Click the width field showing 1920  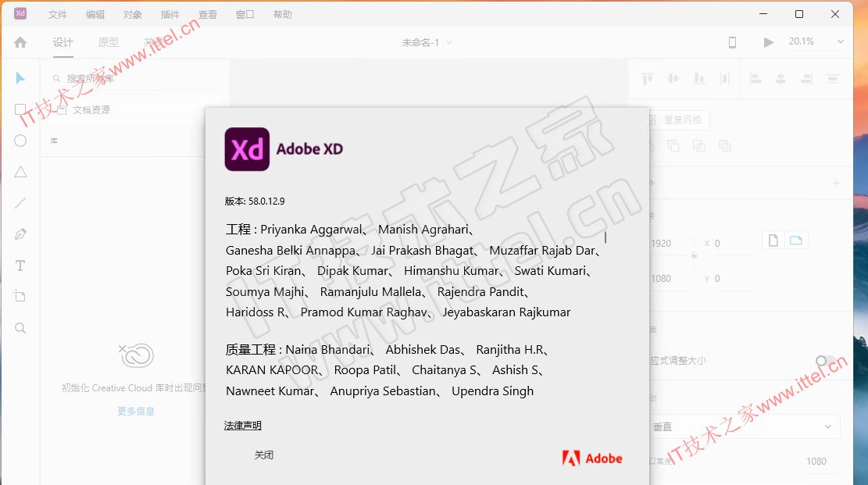click(x=671, y=244)
